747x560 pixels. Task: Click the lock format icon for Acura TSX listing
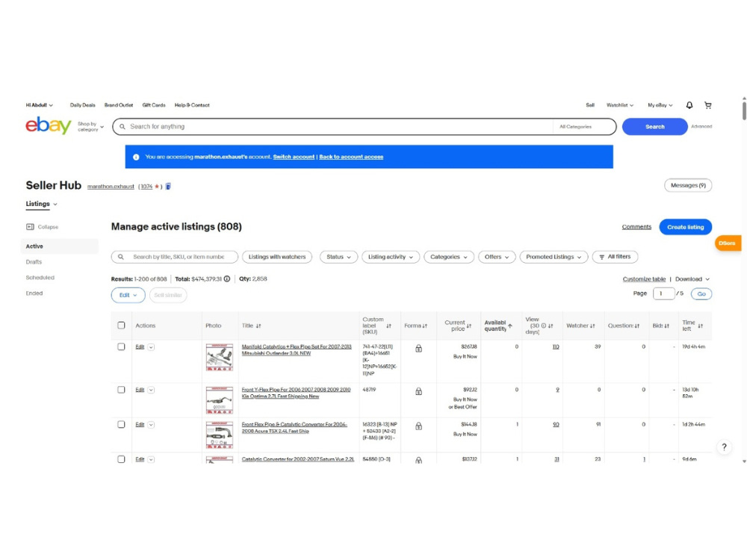click(x=418, y=426)
